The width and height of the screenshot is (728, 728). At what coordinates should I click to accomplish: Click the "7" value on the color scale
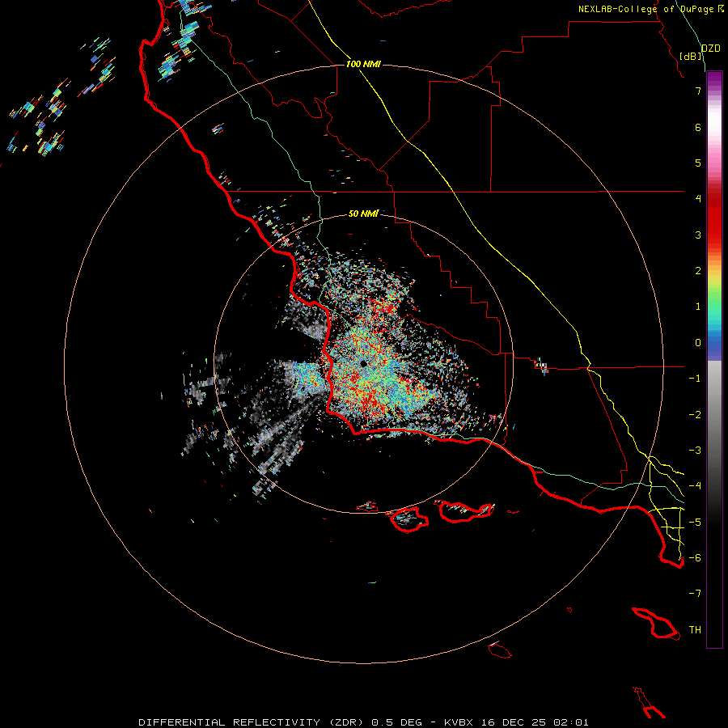[x=698, y=91]
